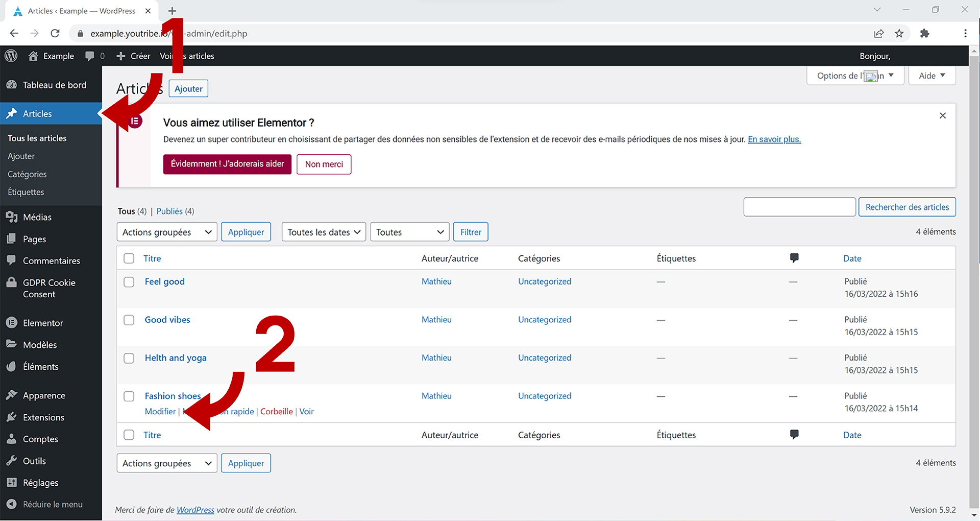Open the top Actions groupées dropdown
The height and width of the screenshot is (521, 980).
(166, 232)
